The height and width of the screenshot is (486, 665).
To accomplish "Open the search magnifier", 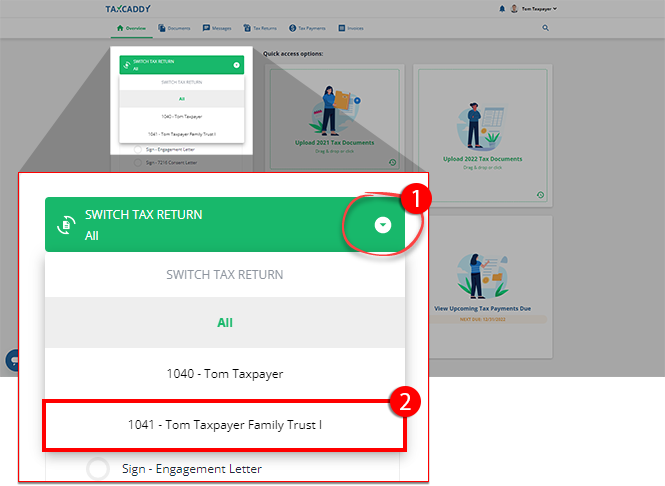I will pos(545,28).
